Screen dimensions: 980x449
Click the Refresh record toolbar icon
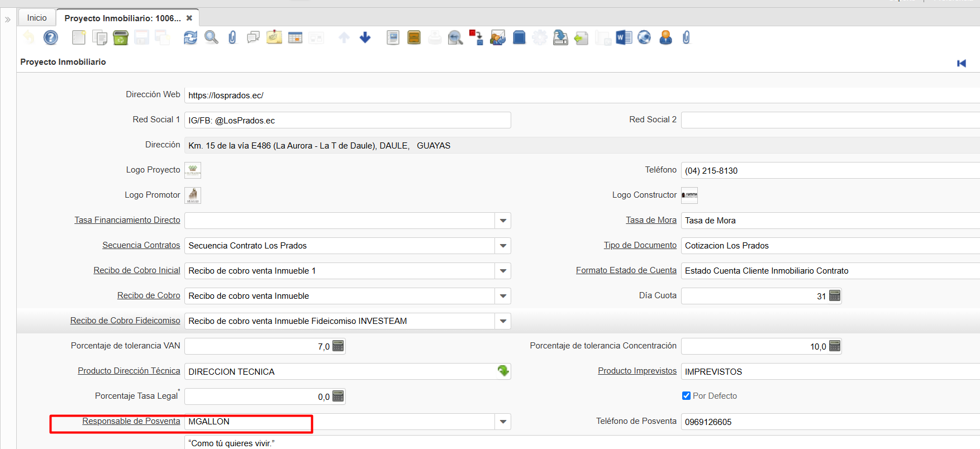click(191, 37)
